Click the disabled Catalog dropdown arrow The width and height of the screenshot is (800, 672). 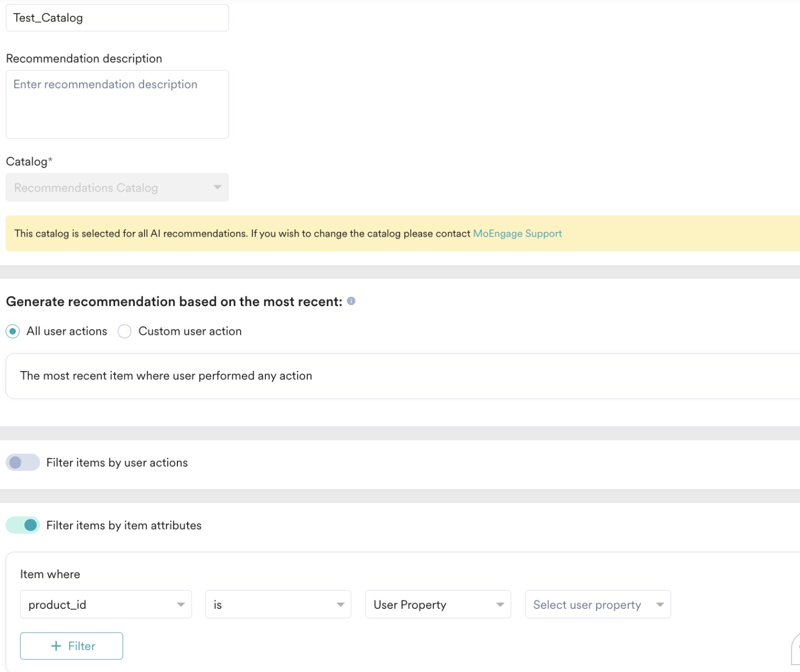[218, 187]
